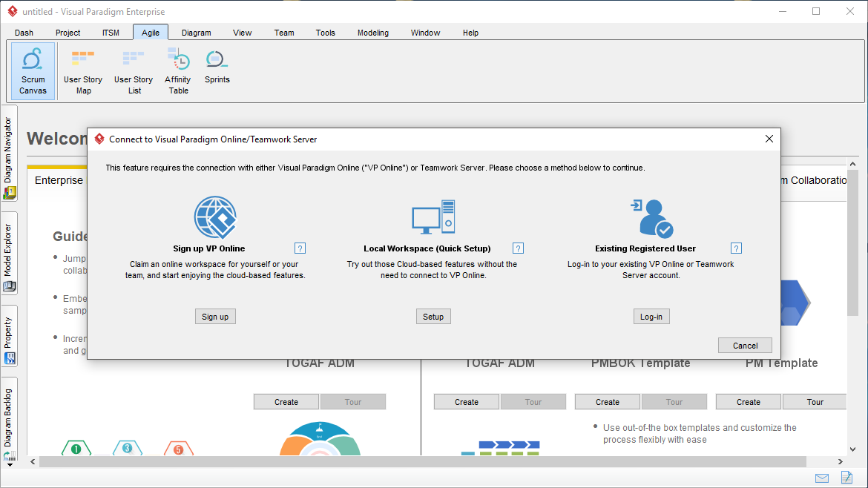Open help for Local Workspace Quick Setup
Image resolution: width=868 pixels, height=488 pixels.
[518, 248]
